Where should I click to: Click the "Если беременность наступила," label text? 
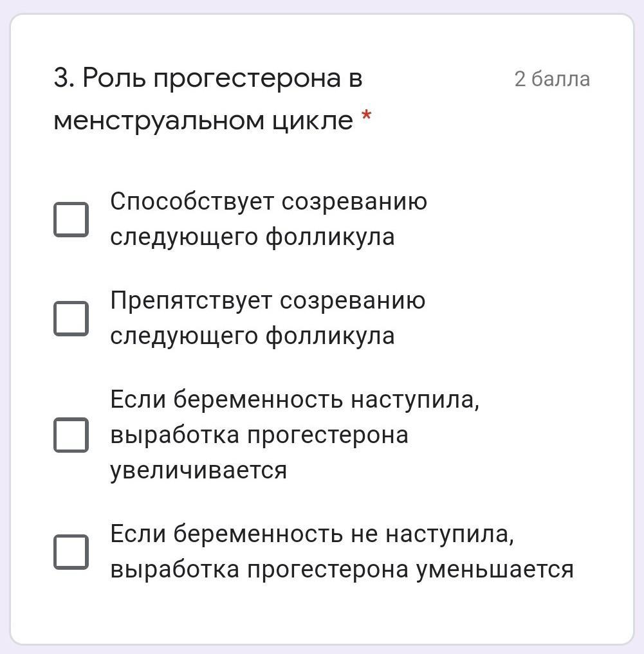pos(295,400)
